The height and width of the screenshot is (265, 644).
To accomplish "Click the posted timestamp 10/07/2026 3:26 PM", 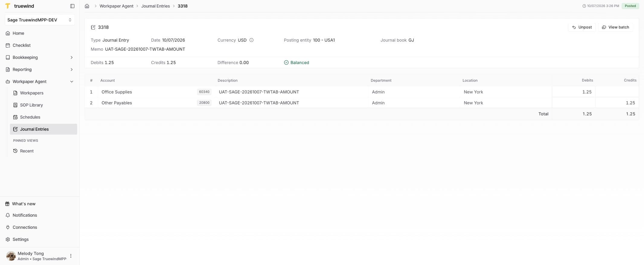I will 601,6.
